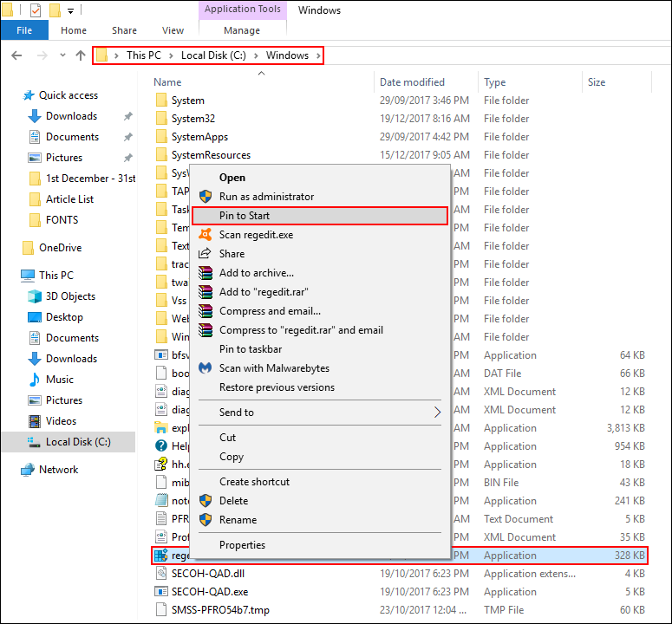Click the Desktop icon in sidebar
Viewport: 672px width, 624px height.
tap(35, 317)
